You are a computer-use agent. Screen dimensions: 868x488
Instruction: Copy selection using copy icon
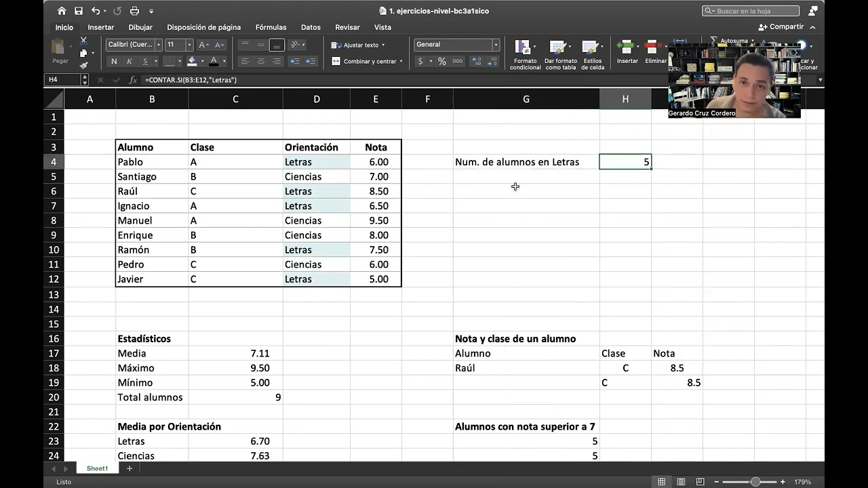tap(83, 54)
